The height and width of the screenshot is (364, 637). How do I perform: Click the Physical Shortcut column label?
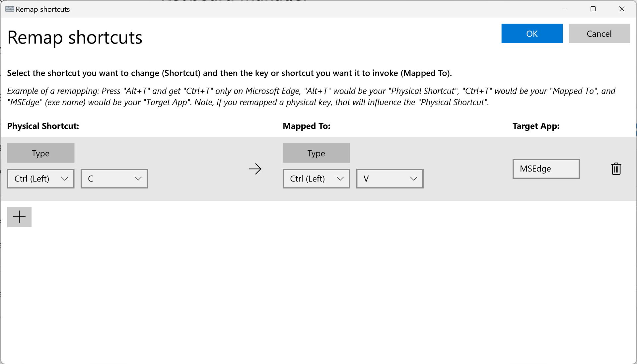43,126
